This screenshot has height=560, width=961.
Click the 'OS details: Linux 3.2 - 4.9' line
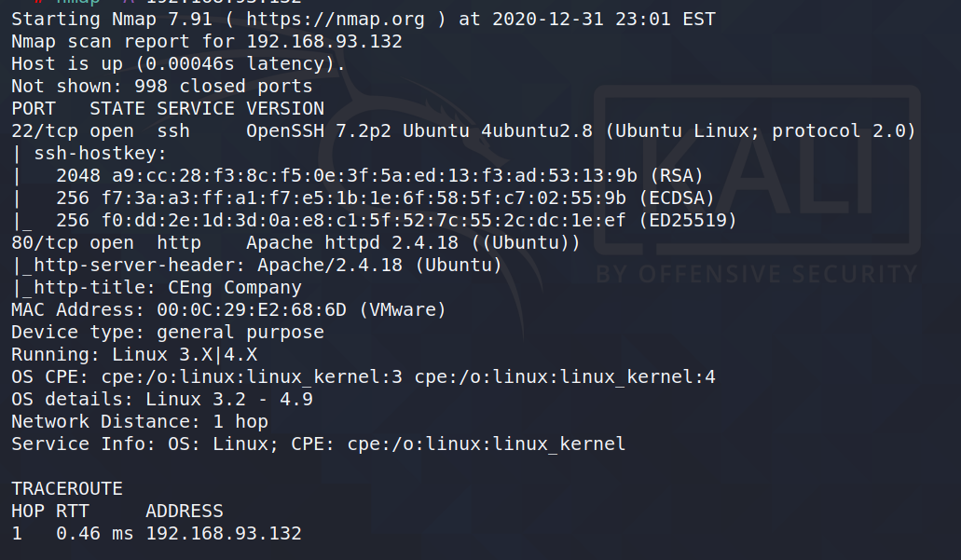[x=161, y=399]
